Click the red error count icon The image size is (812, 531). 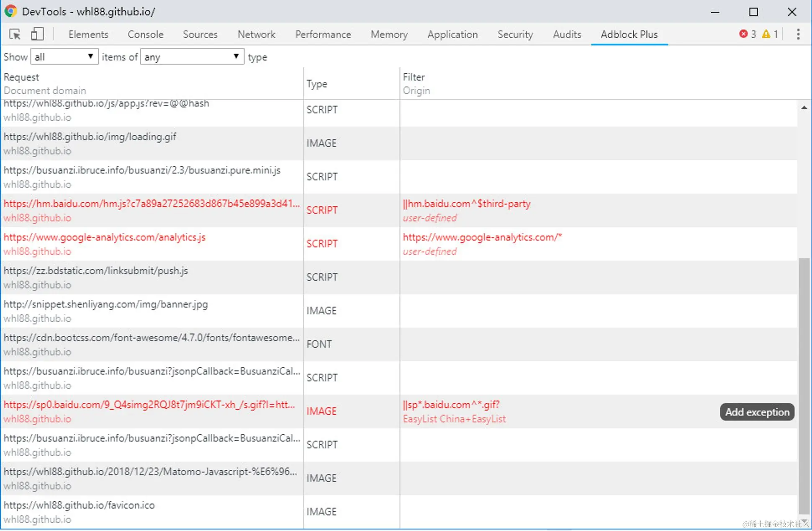pos(743,34)
